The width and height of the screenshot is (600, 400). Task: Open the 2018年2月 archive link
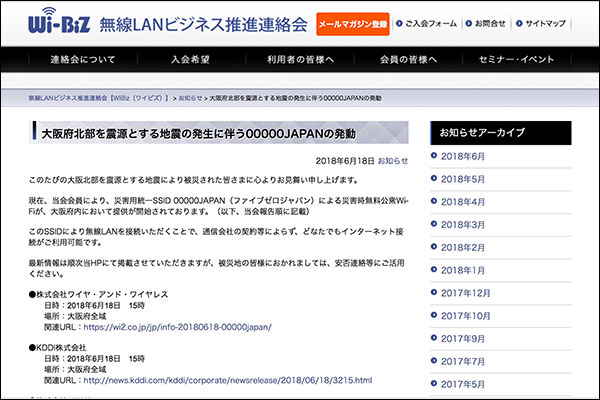[x=463, y=247]
